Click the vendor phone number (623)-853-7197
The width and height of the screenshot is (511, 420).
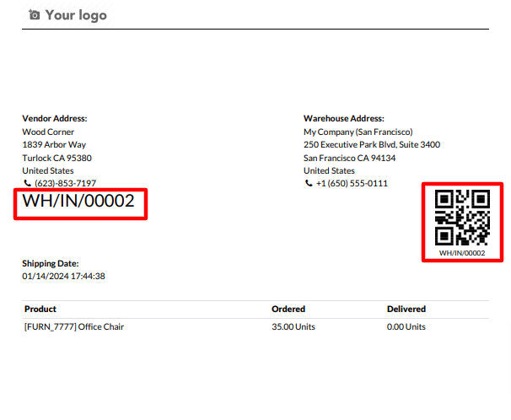coord(66,183)
